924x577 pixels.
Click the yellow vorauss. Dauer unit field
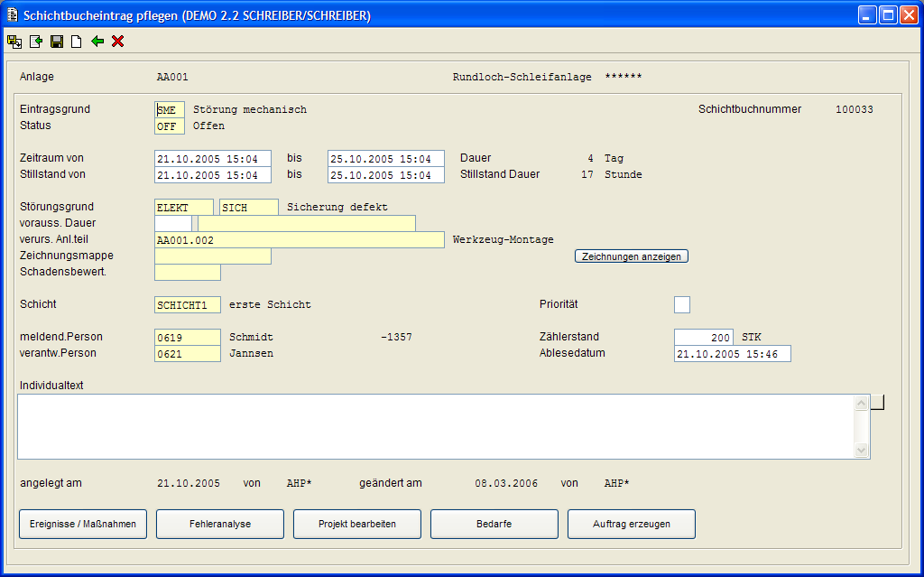[x=307, y=224]
